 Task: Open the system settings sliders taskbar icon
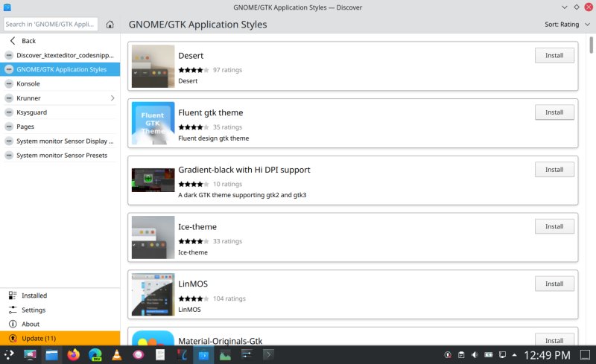(247, 355)
